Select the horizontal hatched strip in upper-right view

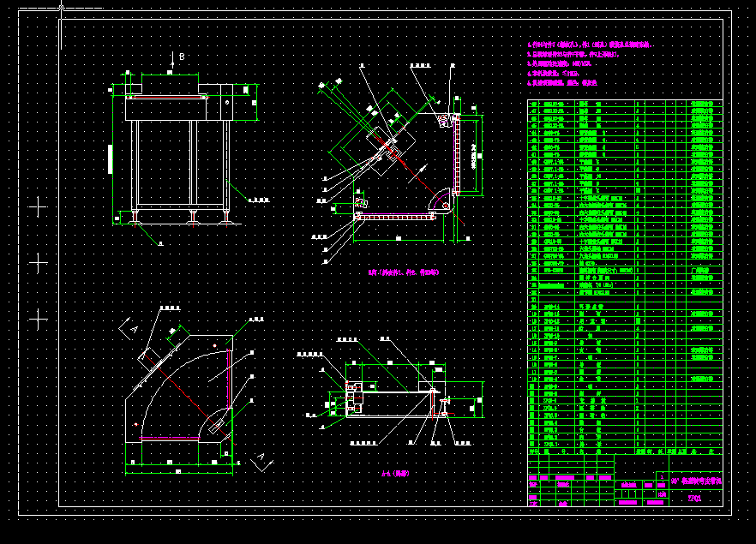(x=396, y=218)
